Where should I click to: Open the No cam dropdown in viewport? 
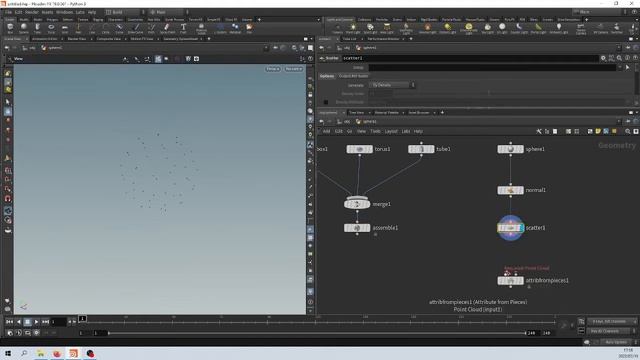[293, 69]
